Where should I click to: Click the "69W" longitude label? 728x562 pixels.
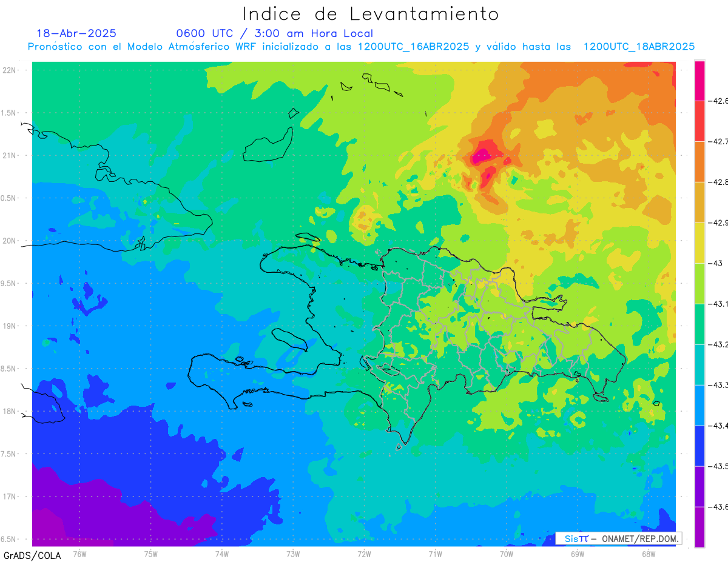click(x=578, y=553)
